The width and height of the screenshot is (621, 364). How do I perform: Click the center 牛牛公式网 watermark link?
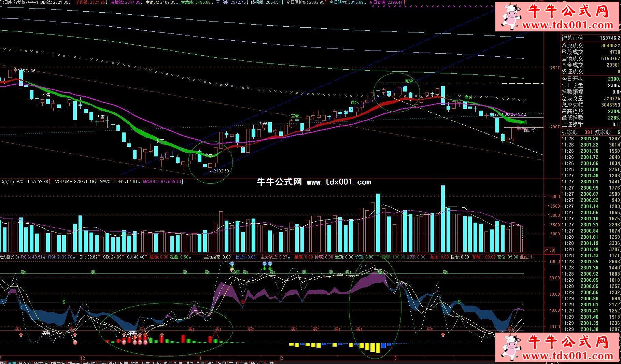pyautogui.click(x=313, y=182)
